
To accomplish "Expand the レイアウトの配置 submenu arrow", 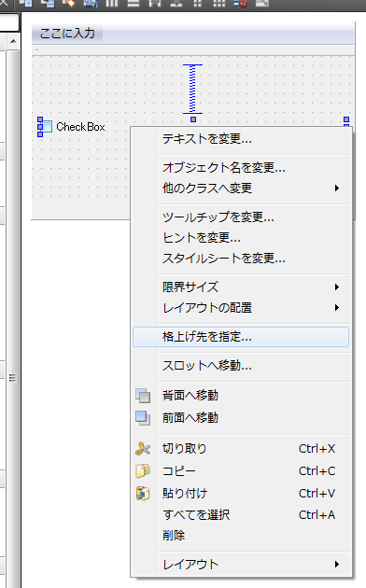I will [x=337, y=308].
